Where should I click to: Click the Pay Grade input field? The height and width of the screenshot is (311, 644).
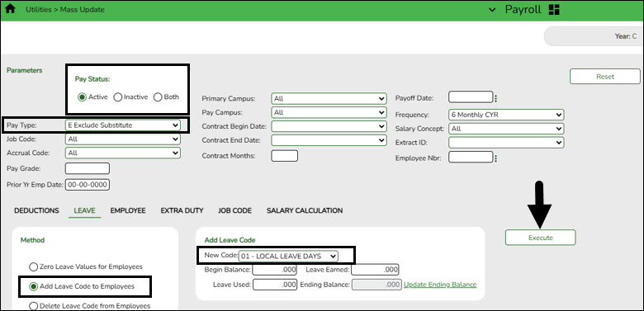88,168
